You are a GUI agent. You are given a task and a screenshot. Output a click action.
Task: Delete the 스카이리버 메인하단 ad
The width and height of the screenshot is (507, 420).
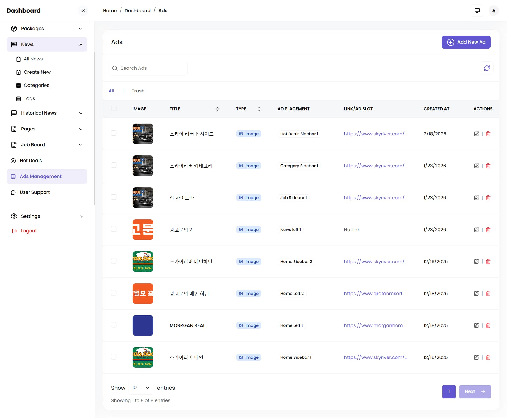point(488,262)
